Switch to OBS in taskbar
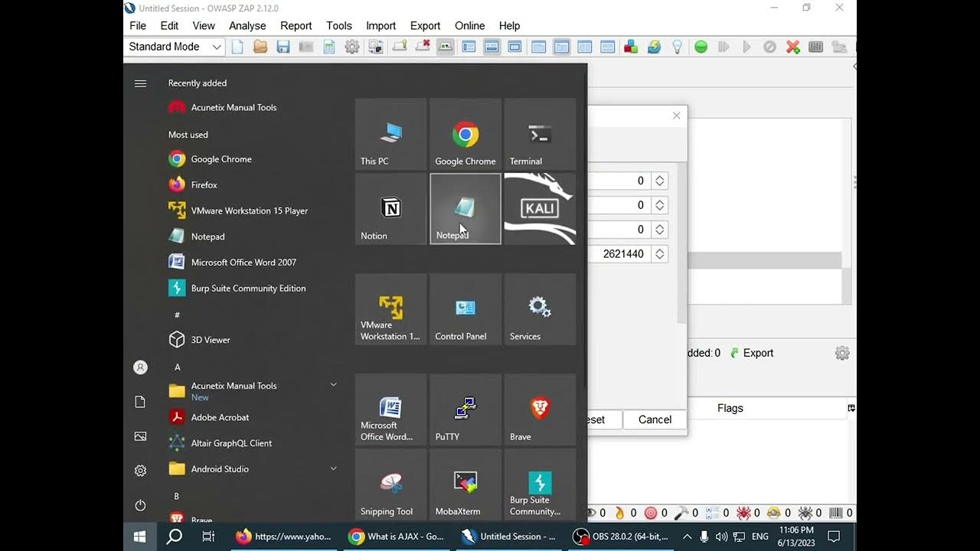The image size is (980, 551). pos(622,536)
